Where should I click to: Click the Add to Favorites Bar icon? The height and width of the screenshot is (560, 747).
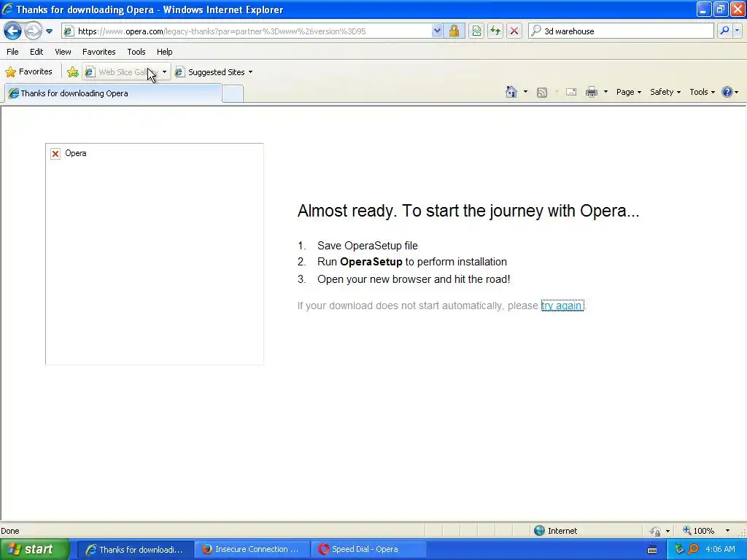[x=72, y=72]
